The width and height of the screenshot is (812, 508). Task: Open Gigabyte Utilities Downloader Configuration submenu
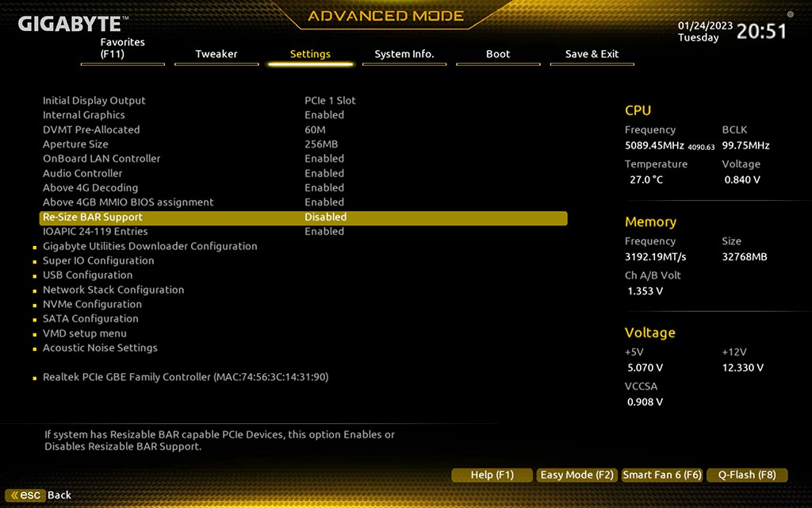tap(150, 246)
